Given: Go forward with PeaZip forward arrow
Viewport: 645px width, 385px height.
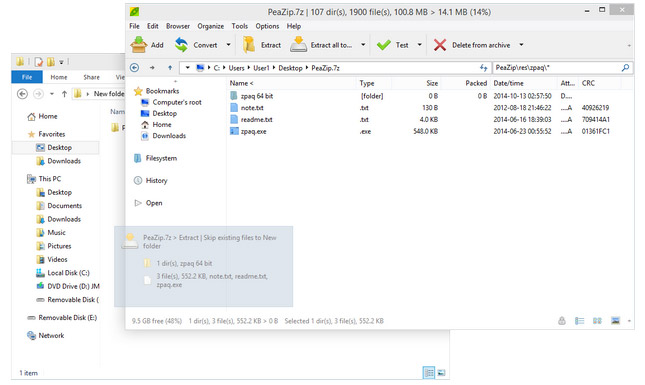Looking at the screenshot, I should coord(152,67).
